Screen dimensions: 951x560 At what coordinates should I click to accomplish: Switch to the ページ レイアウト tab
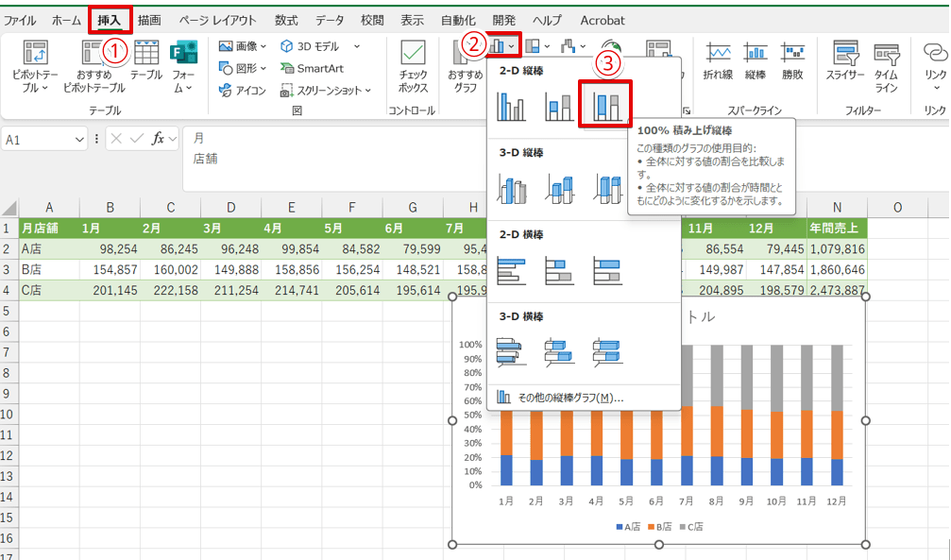coord(217,20)
